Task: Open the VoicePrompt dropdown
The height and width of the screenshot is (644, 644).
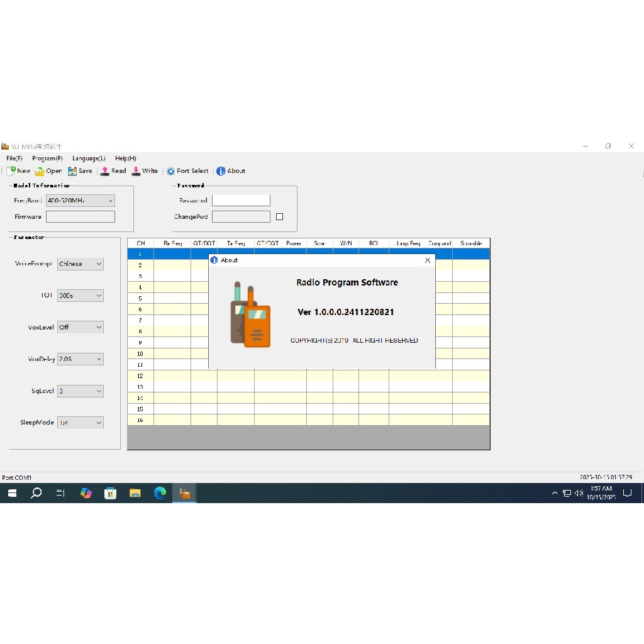Action: [99, 264]
